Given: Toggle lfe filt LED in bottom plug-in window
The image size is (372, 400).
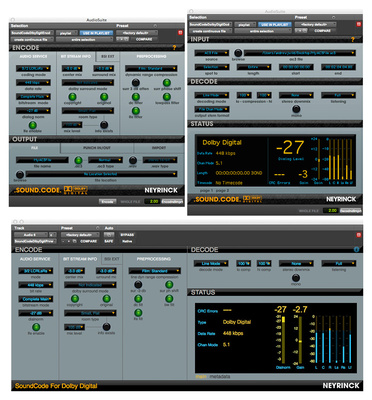Looking at the screenshot, I should pos(138,313).
